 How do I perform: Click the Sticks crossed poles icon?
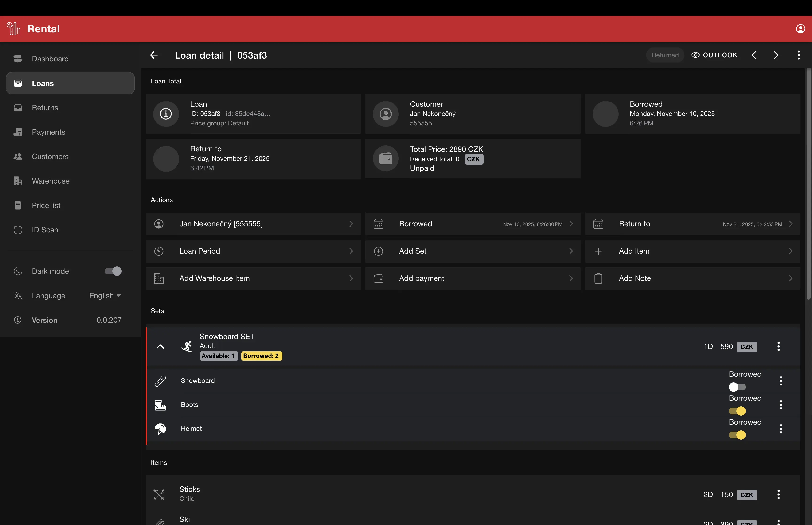click(159, 494)
